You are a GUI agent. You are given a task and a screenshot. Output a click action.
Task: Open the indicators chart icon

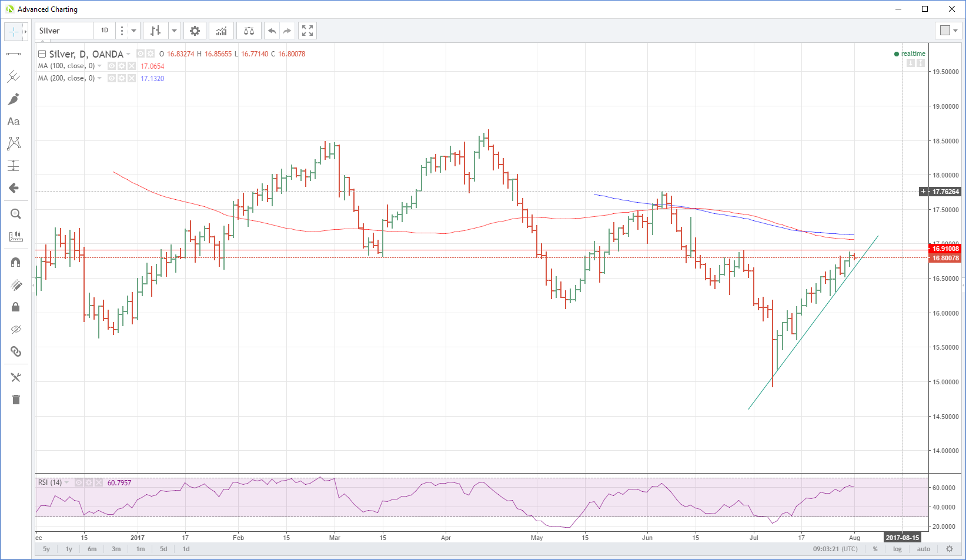222,31
